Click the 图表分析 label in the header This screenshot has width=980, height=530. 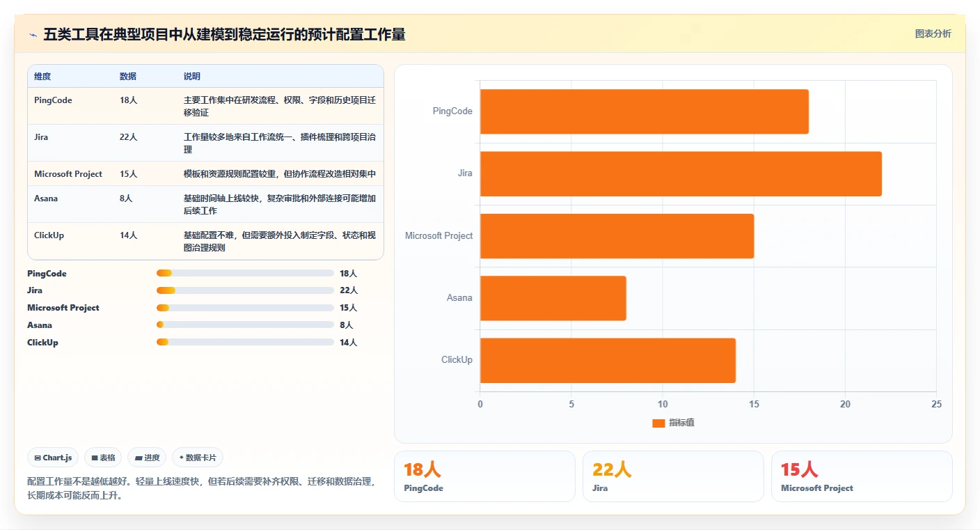point(933,33)
